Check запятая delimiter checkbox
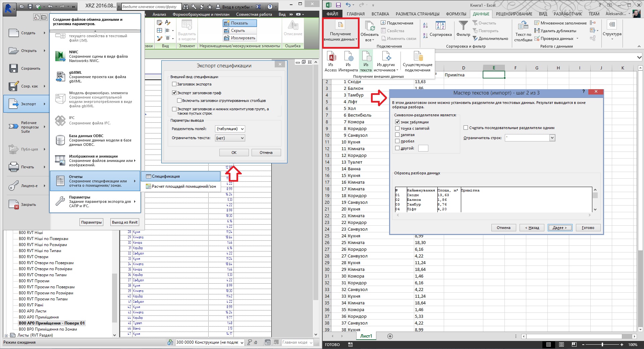Viewport: 644px width, 349px height. (x=397, y=135)
